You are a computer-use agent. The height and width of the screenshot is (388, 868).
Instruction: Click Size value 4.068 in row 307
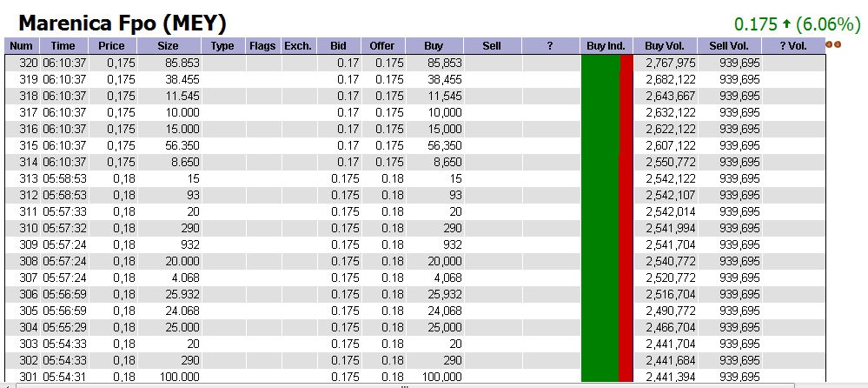click(186, 278)
